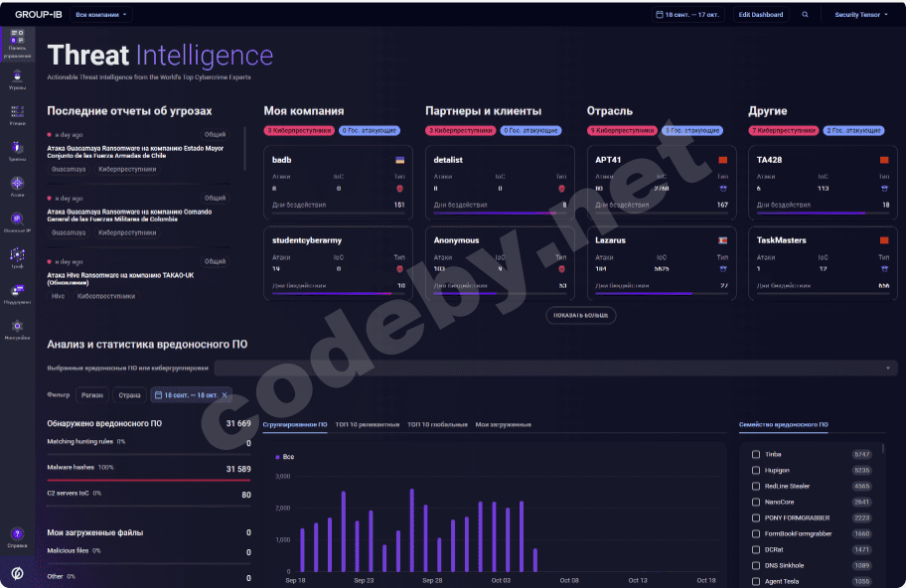The image size is (906, 588).
Task: Expand the malware or group selection dropdown
Action: (556, 367)
